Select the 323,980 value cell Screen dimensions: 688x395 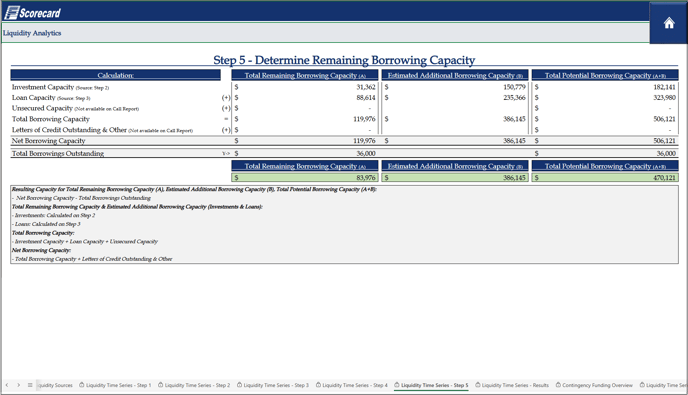pos(664,97)
